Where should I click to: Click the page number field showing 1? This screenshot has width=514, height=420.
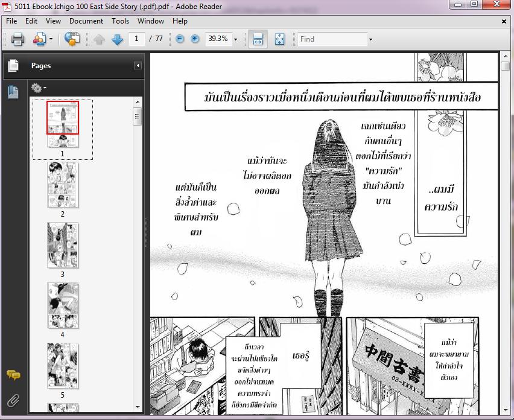(137, 39)
